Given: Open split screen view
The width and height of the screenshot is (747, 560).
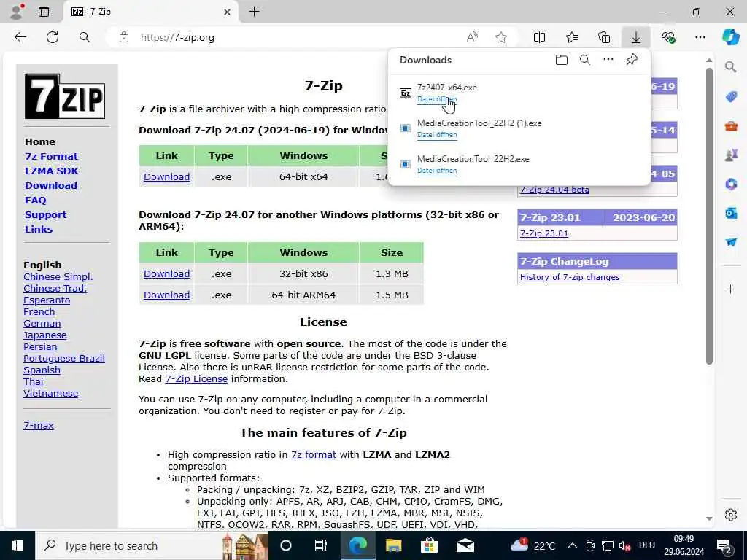Looking at the screenshot, I should (x=539, y=37).
